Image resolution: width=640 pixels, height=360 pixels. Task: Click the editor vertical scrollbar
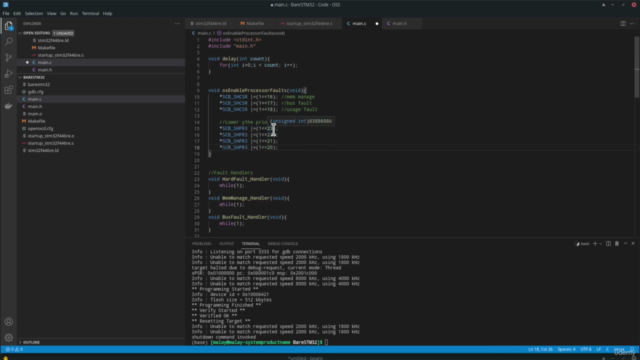637,67
